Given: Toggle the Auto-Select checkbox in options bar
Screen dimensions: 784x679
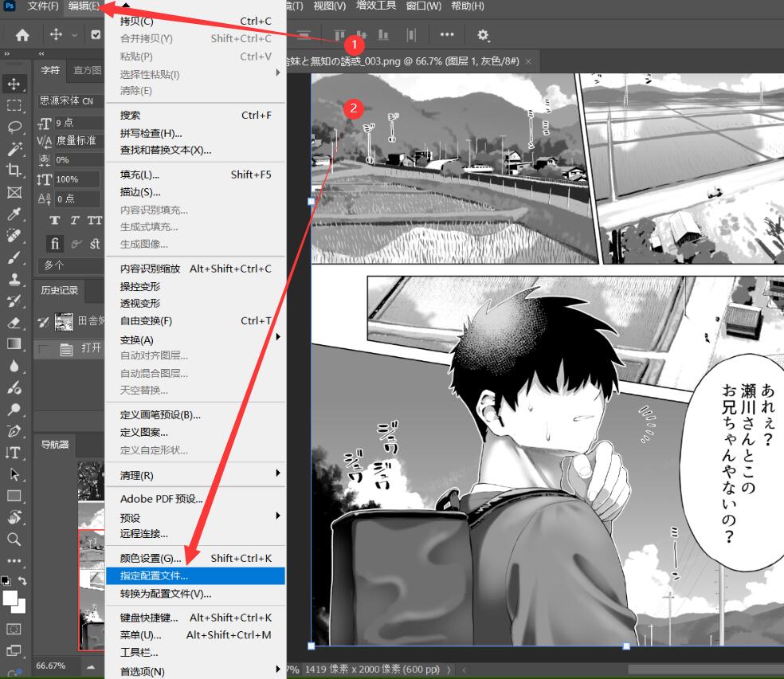Looking at the screenshot, I should coord(96,34).
